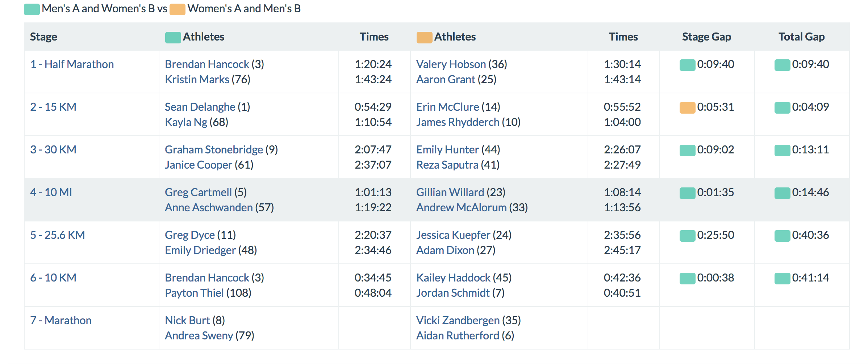View Jessica Kuepfer's profile
This screenshot has height=364, width=868.
(453, 235)
